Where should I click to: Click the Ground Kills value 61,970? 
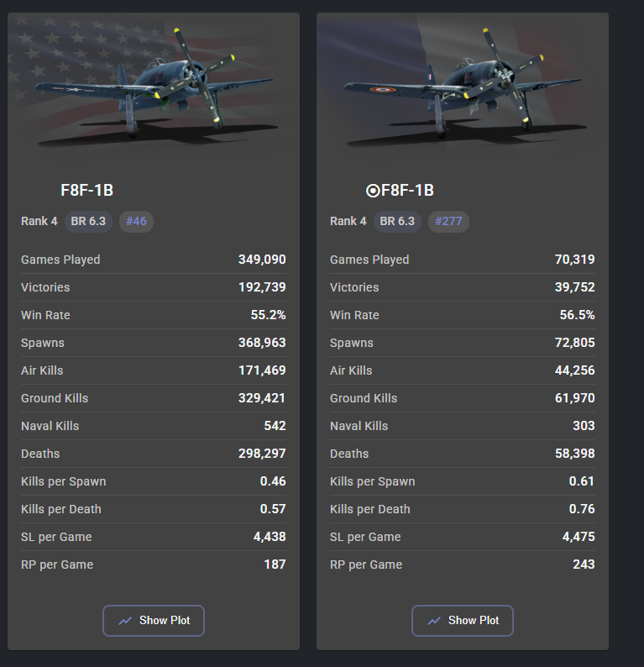pyautogui.click(x=574, y=398)
